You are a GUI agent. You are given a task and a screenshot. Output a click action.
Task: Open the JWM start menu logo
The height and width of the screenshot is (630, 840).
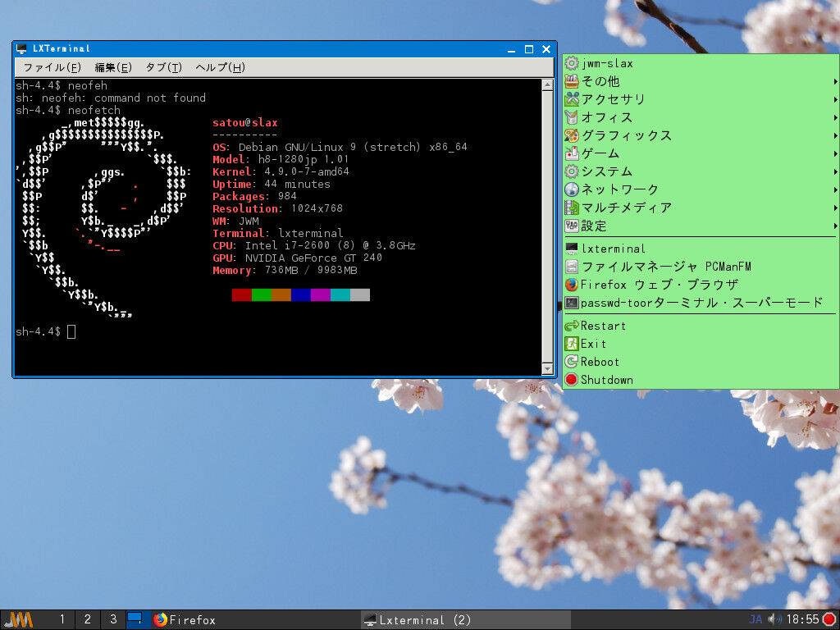tap(19, 620)
